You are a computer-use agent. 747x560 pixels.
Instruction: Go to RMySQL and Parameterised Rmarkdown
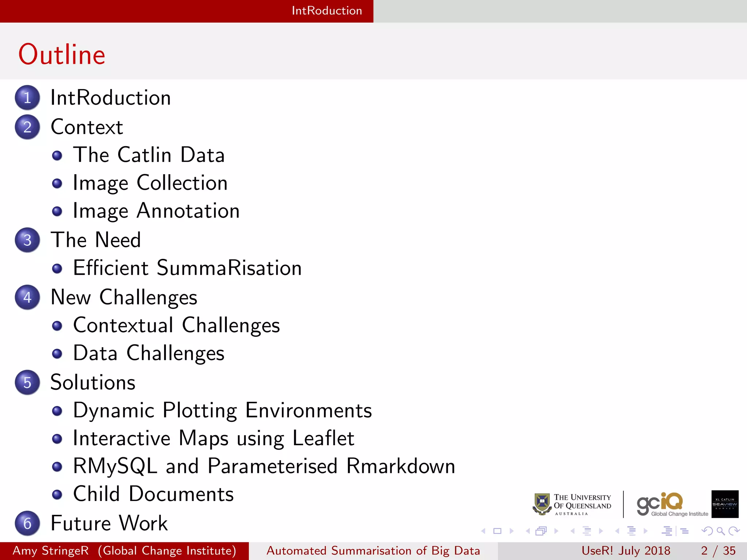[264, 466]
